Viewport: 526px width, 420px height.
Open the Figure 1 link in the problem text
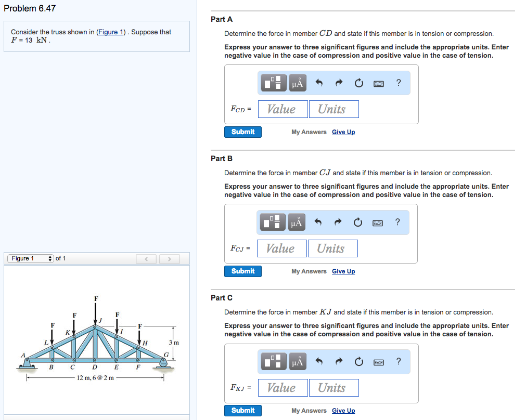111,32
